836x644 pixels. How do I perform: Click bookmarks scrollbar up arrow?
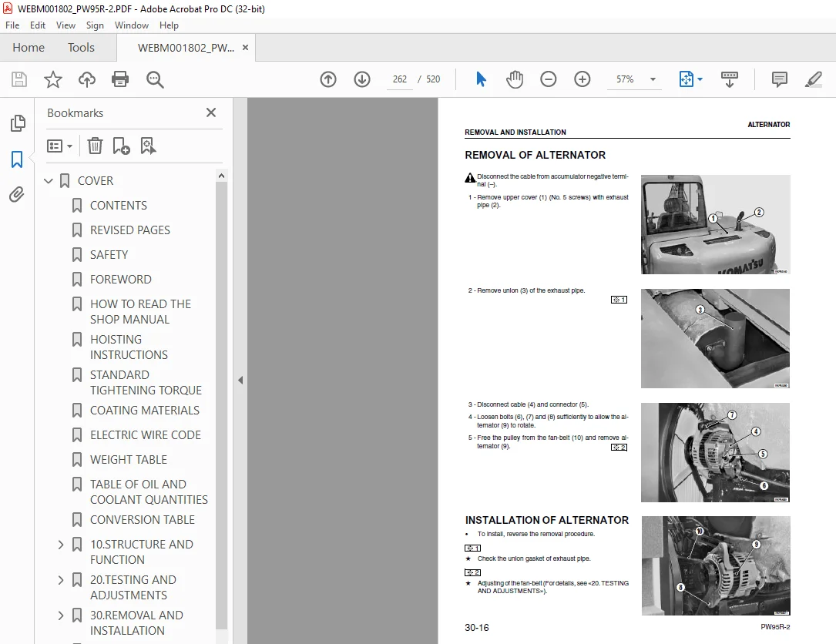click(221, 176)
